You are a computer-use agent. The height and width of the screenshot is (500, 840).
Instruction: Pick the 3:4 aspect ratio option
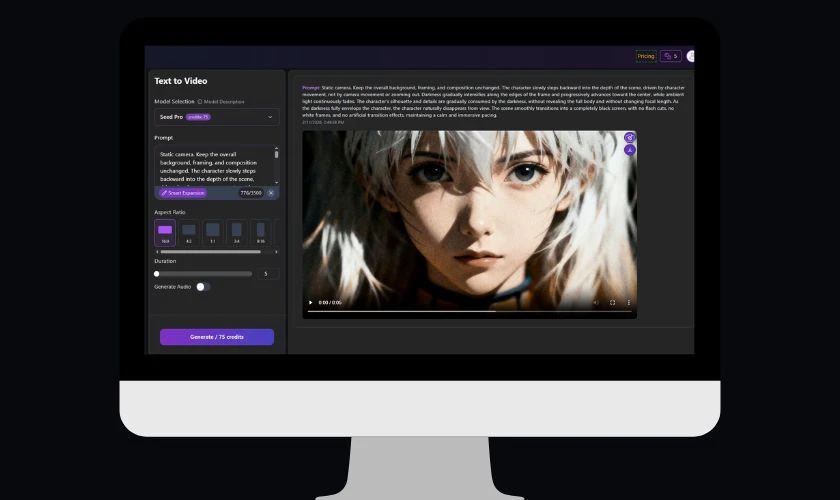237,232
